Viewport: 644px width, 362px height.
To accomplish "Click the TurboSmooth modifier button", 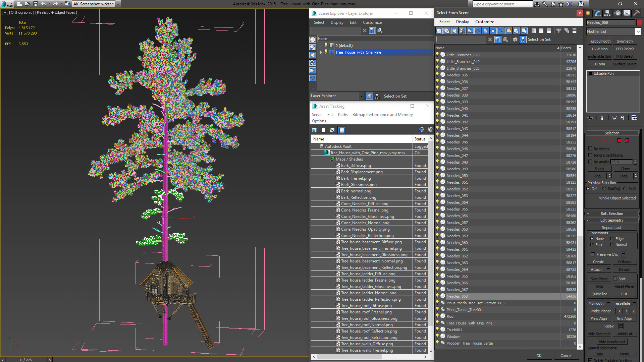I will tap(600, 41).
